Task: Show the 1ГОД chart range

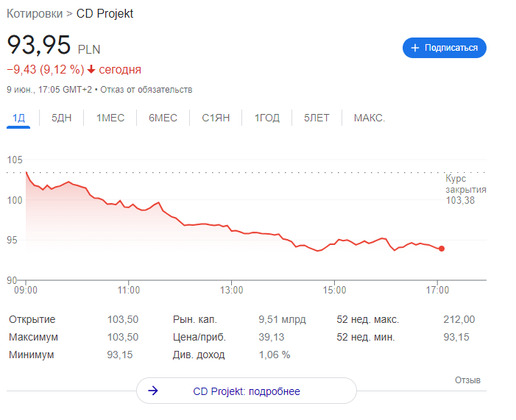Action: [267, 118]
